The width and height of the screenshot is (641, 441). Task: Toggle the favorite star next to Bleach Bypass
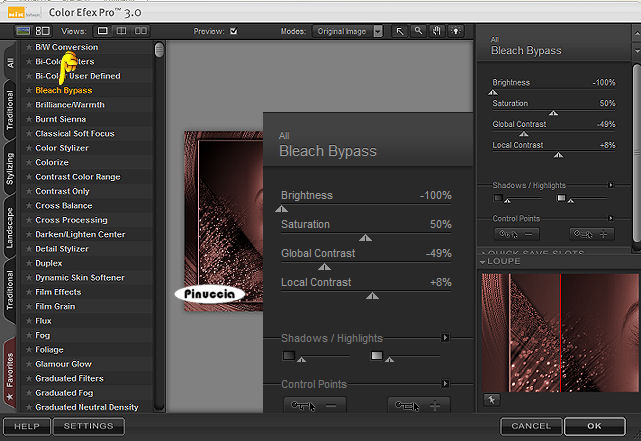pos(29,90)
